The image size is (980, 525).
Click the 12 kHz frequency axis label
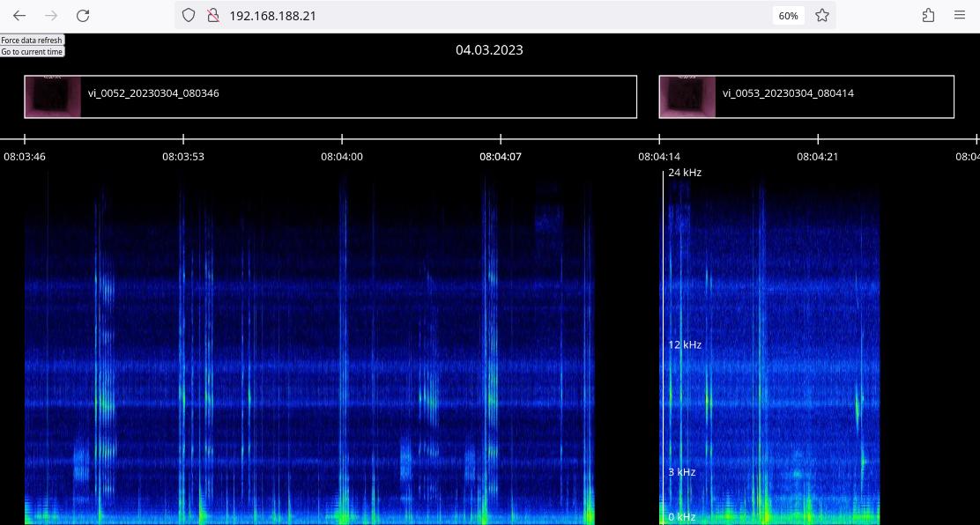(x=685, y=344)
